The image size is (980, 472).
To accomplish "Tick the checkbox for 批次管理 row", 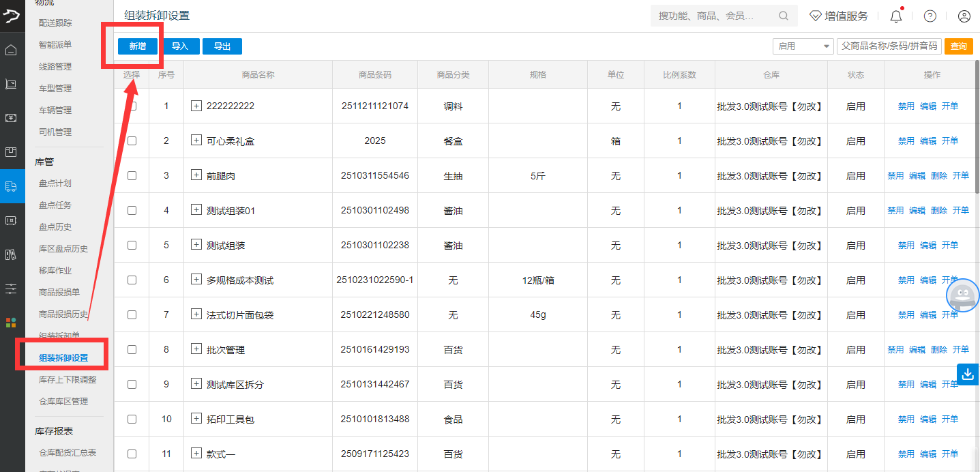I will click(132, 350).
